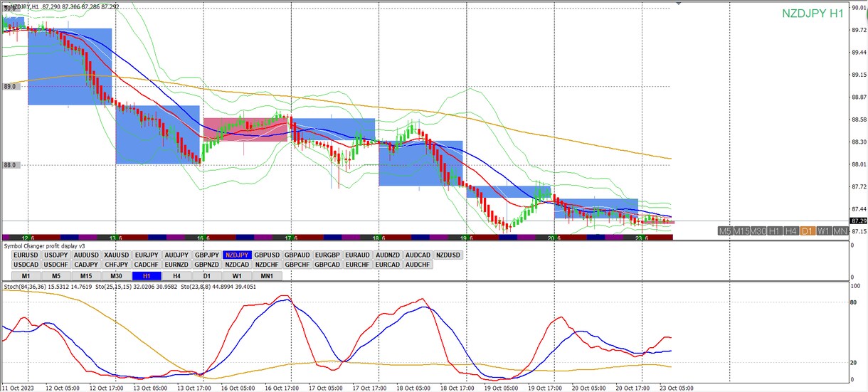Click gray MN tab on chart overlay
This screenshot has height=392, width=868.
coord(840,231)
